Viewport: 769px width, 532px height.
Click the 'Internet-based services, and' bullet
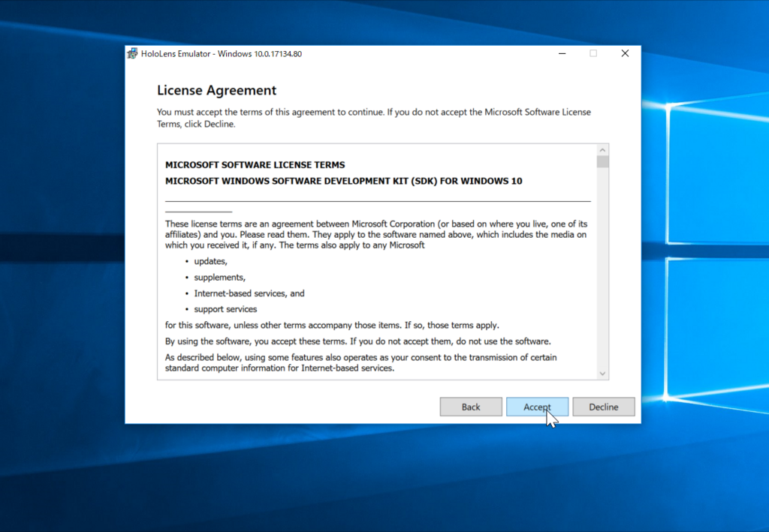coord(249,293)
